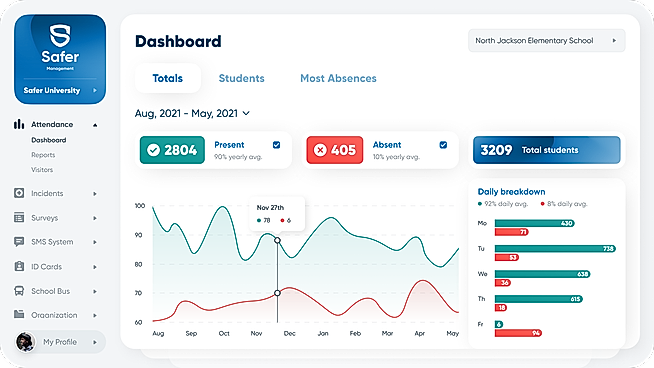Expand the Safer University switcher
The image size is (654, 368).
tap(60, 90)
